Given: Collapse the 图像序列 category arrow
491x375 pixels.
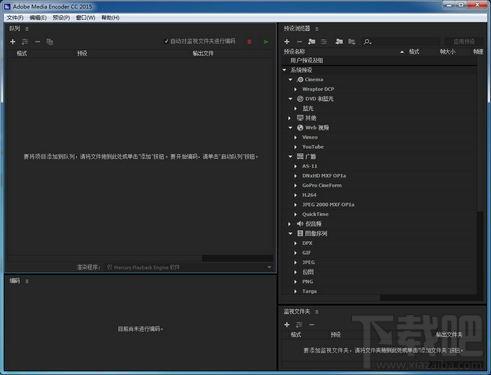Looking at the screenshot, I should [x=290, y=234].
